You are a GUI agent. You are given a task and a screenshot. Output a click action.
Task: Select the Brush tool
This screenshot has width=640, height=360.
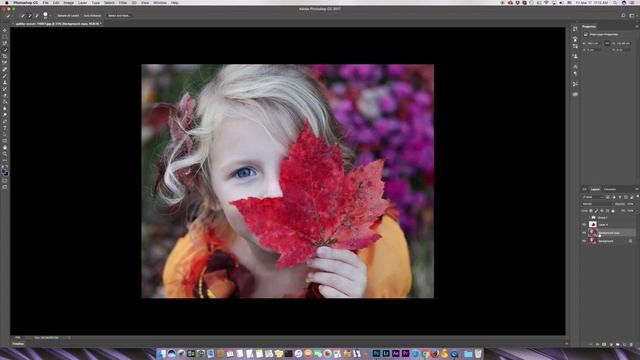pyautogui.click(x=5, y=76)
